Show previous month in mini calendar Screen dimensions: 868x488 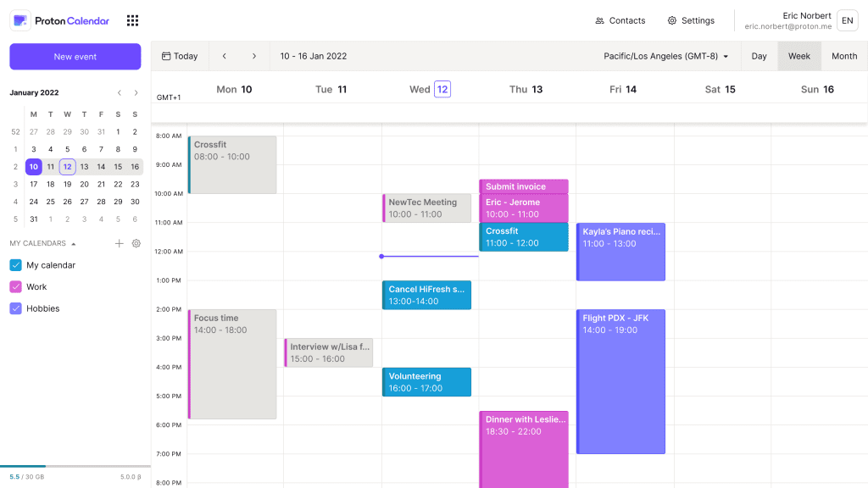tap(119, 93)
